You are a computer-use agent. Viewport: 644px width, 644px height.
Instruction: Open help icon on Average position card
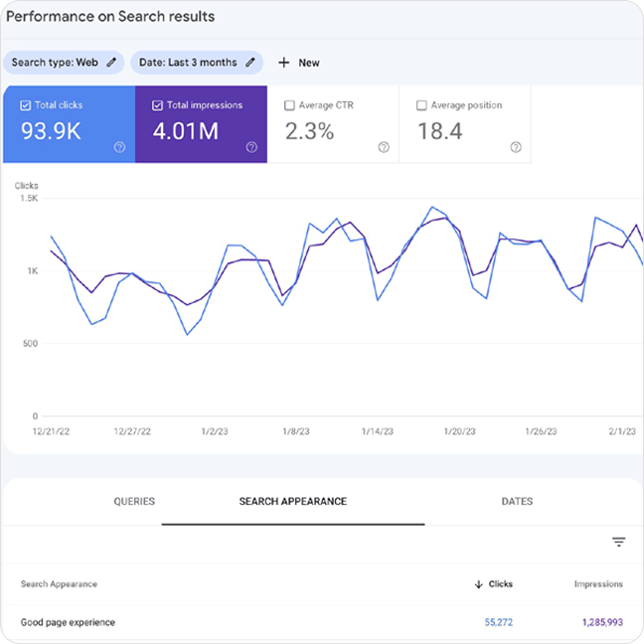[516, 147]
